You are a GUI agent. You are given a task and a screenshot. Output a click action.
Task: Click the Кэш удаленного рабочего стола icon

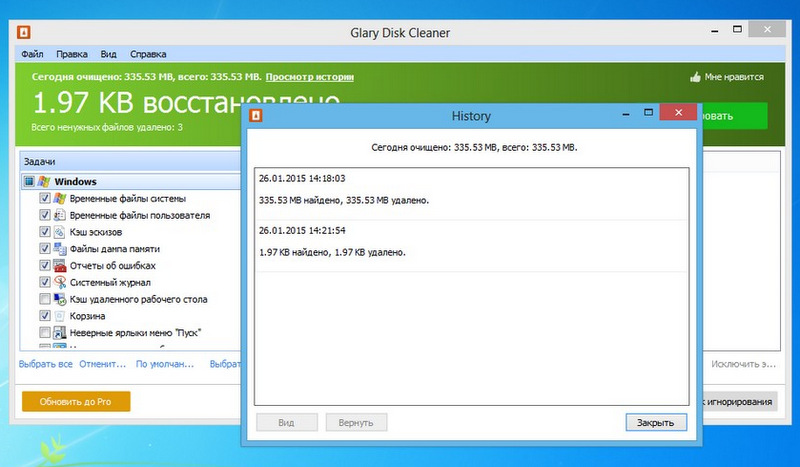tap(60, 299)
